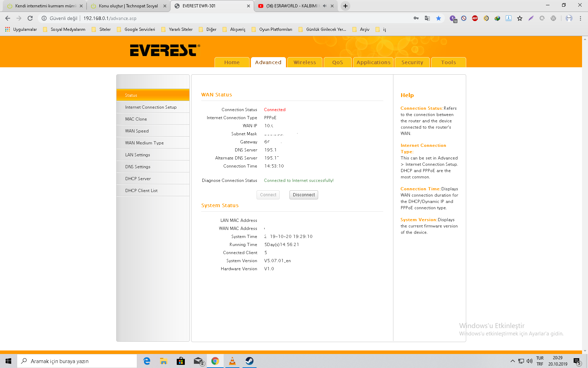
Task: Open the black outline star extension
Action: coord(520,18)
